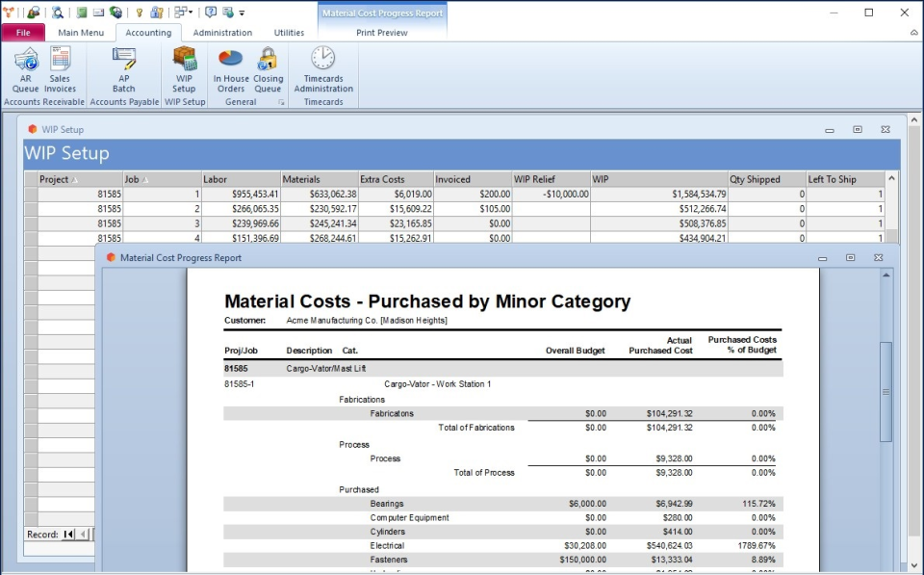Click the WIP Setup ribbon icon
The width and height of the screenshot is (924, 575).
[184, 69]
